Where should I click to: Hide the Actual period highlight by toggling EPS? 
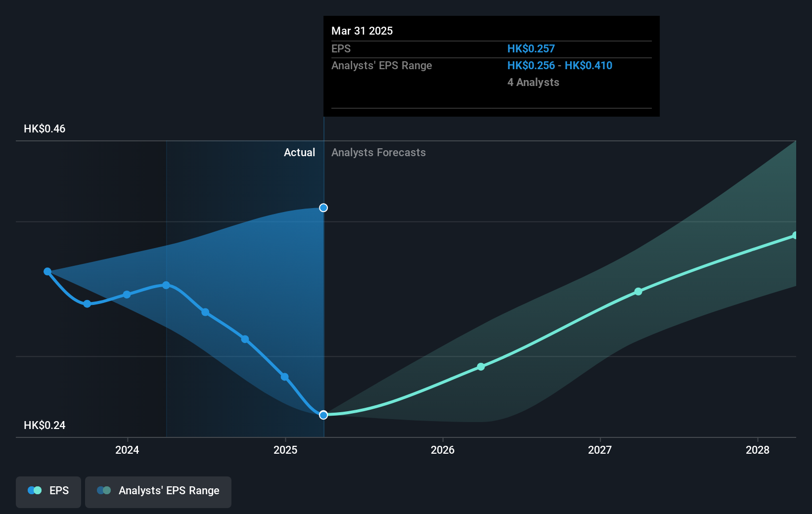[x=48, y=492]
